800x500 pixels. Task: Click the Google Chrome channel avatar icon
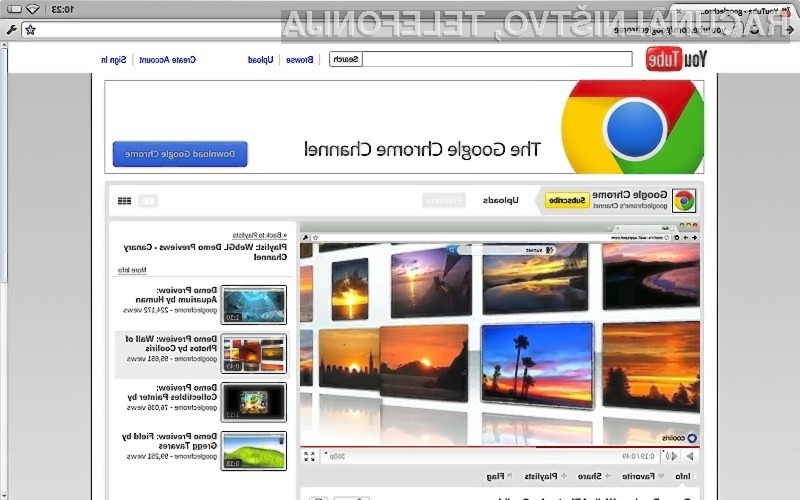[684, 201]
